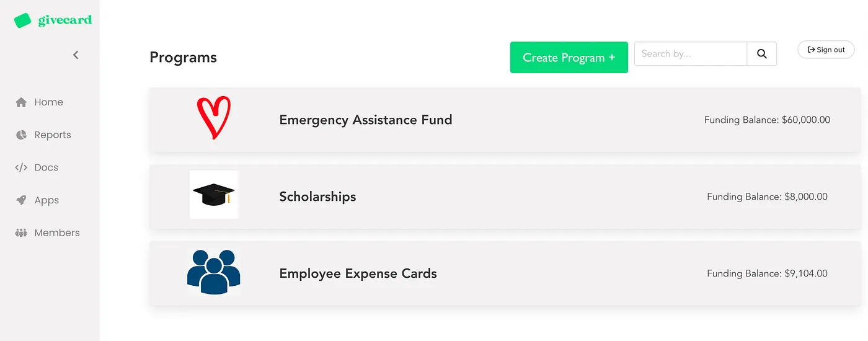The image size is (868, 341).
Task: Click the Reports pie chart icon
Action: (x=21, y=135)
